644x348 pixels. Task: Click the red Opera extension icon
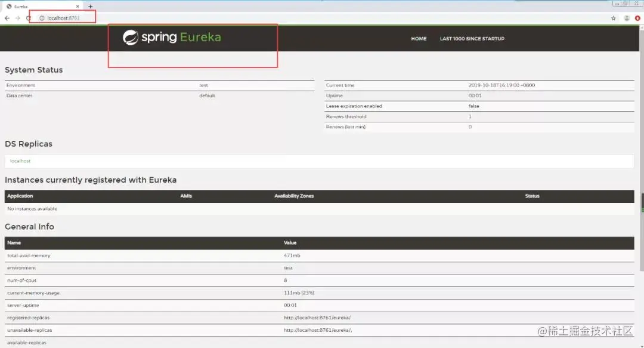point(637,18)
